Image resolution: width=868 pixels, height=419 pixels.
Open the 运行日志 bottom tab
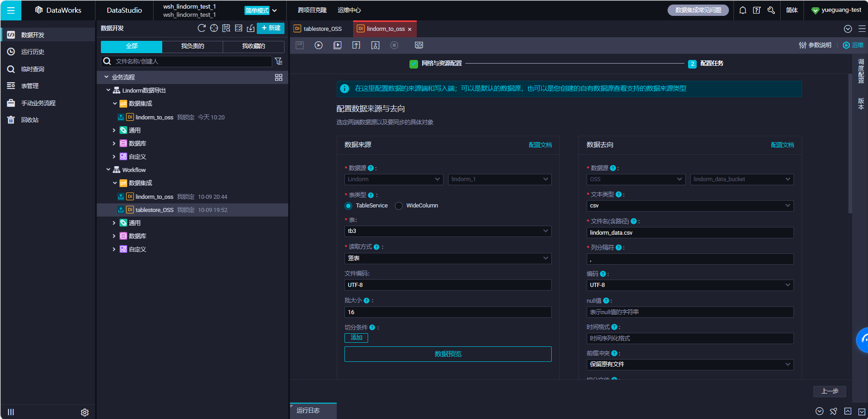[x=314, y=410]
